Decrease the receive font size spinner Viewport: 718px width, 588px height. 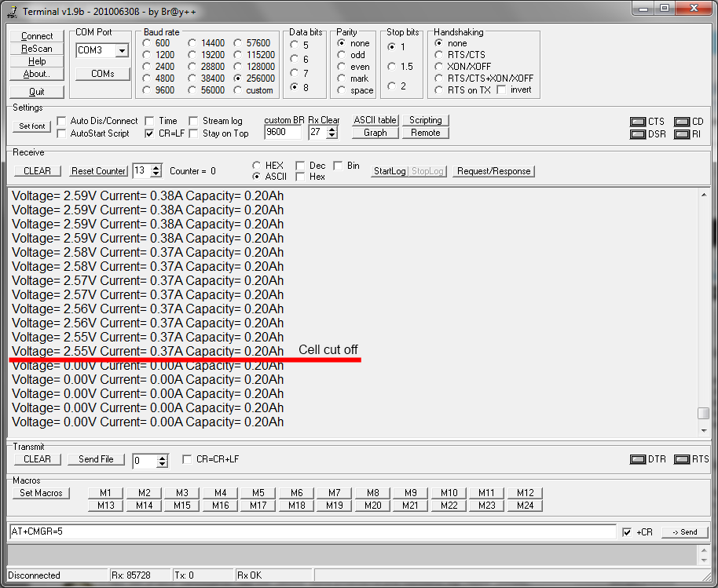(x=156, y=173)
